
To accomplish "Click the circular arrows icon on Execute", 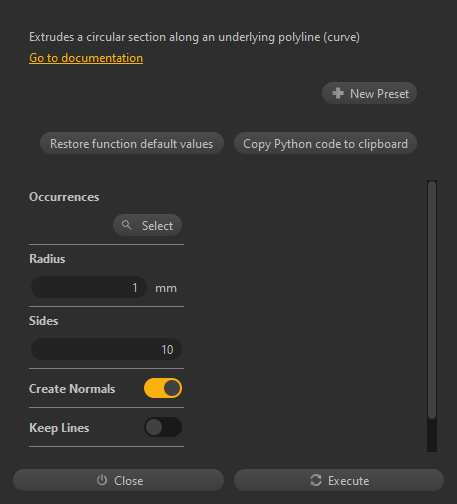I will click(316, 480).
